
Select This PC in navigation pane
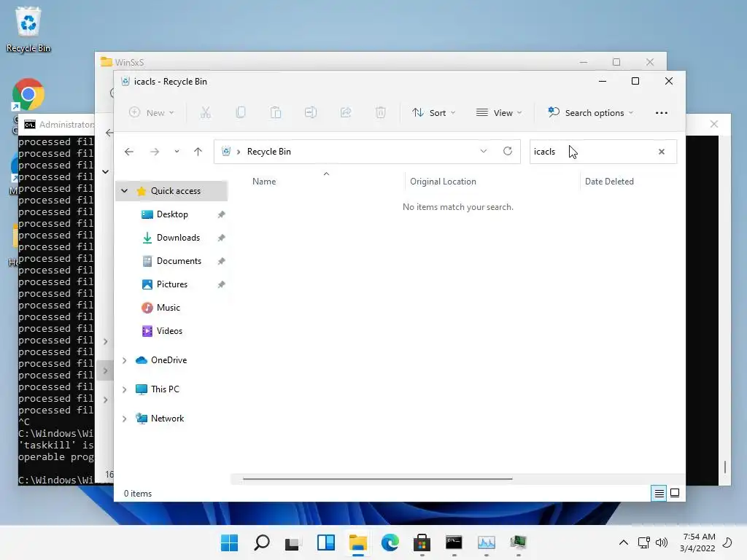tap(165, 389)
